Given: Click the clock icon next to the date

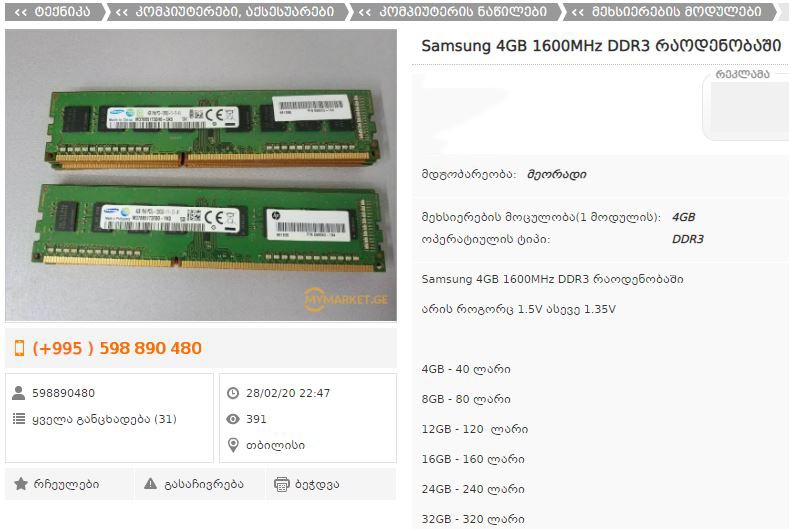Looking at the screenshot, I should click(x=232, y=393).
